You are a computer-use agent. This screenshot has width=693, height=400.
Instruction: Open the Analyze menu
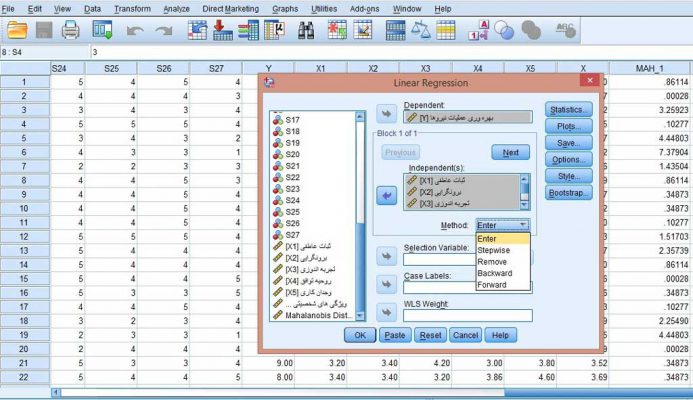[176, 9]
